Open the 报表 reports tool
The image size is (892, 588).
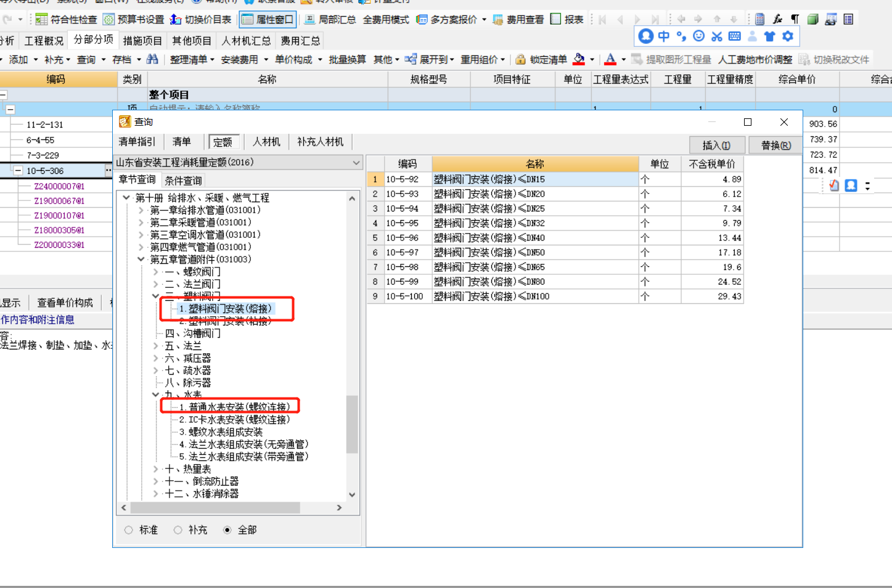[x=567, y=20]
